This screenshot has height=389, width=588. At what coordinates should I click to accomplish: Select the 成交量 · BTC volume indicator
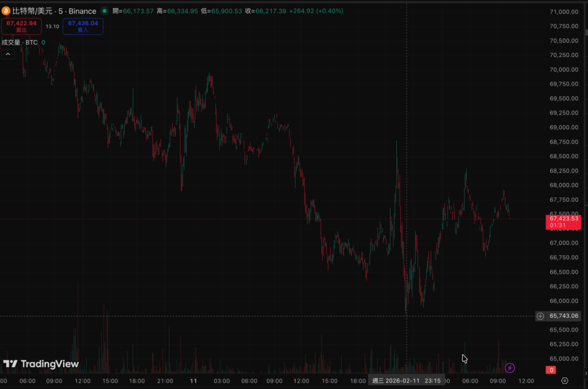[x=20, y=42]
